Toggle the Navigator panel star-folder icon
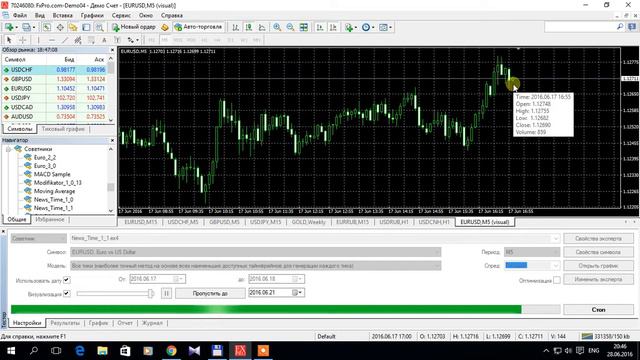Viewport: 640px width, 360px height. pos(73,27)
